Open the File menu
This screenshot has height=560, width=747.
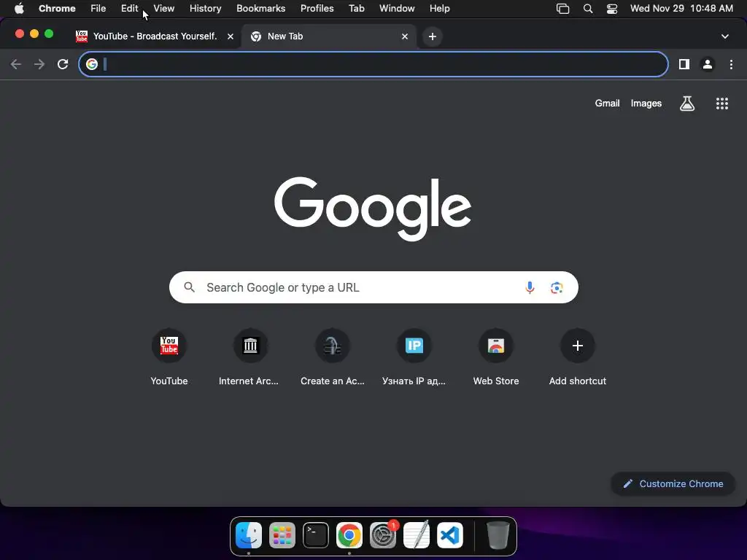tap(98, 9)
